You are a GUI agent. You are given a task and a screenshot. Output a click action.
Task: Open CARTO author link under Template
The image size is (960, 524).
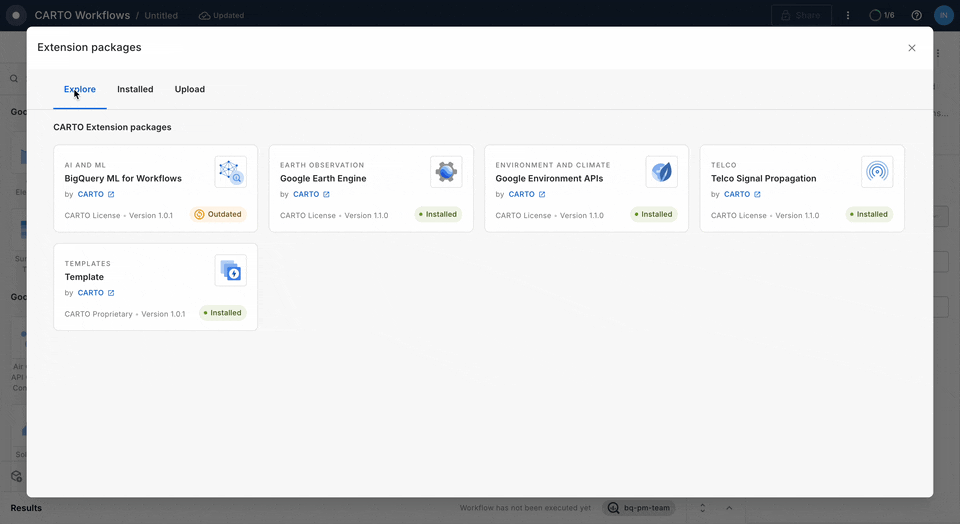coord(96,293)
